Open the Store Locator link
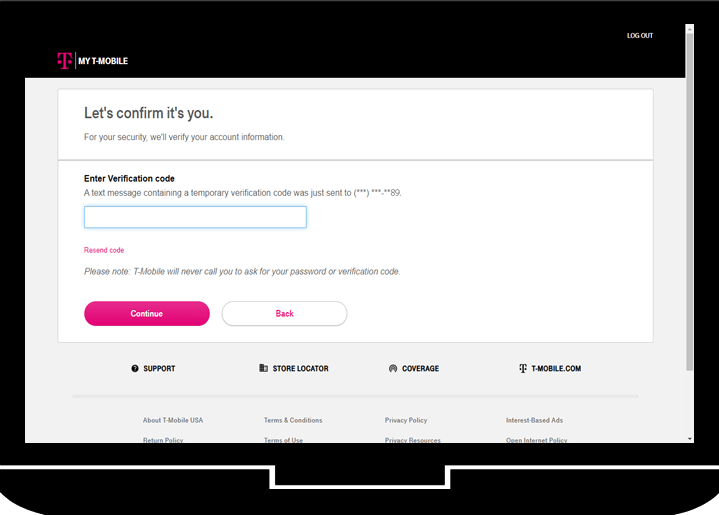Viewport: 719px width, 515px height. pos(299,368)
